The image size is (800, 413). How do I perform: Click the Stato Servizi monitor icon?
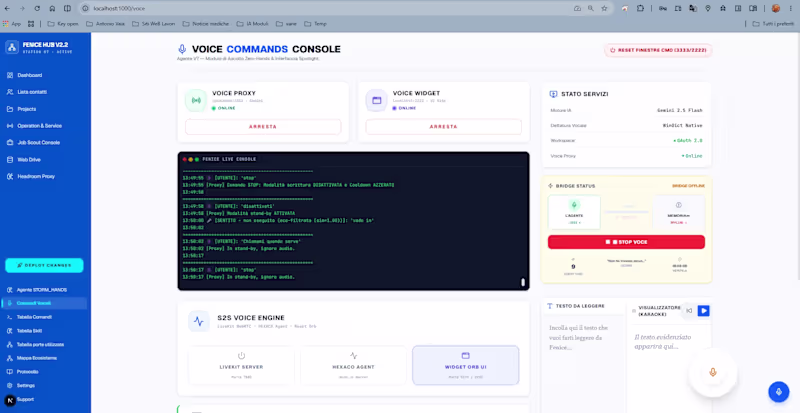tap(554, 94)
